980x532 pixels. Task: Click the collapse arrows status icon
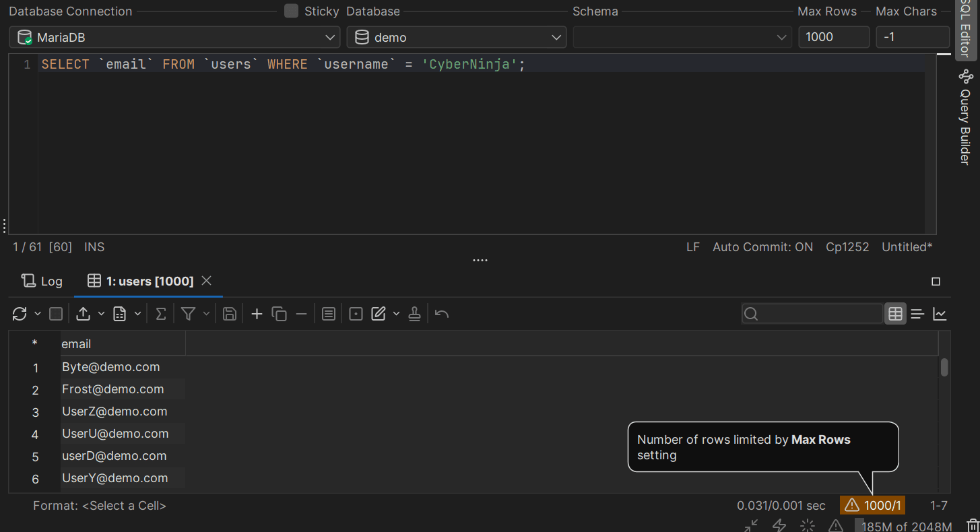[x=751, y=525]
